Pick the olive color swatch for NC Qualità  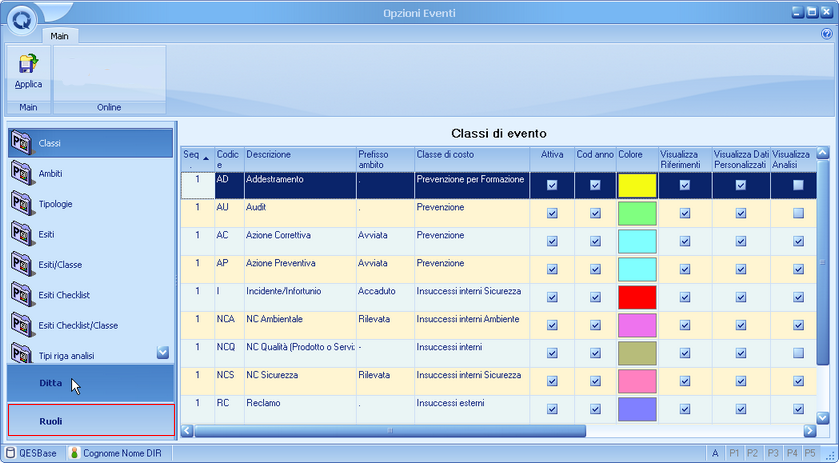(x=637, y=353)
